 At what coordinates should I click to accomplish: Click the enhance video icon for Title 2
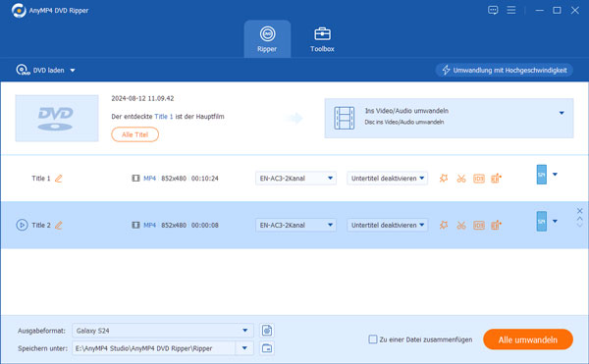coord(496,225)
